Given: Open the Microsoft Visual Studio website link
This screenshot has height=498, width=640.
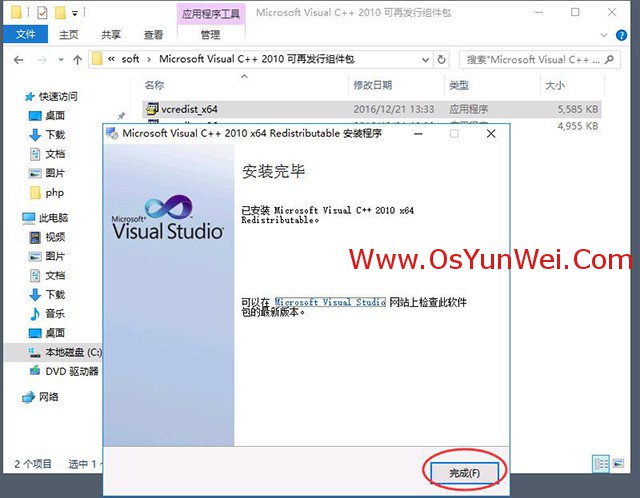Looking at the screenshot, I should (330, 302).
